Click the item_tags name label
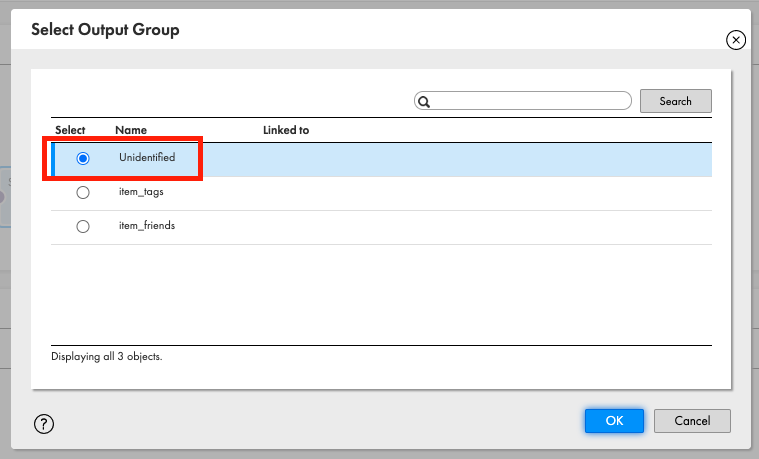The width and height of the screenshot is (759, 459). click(x=141, y=192)
